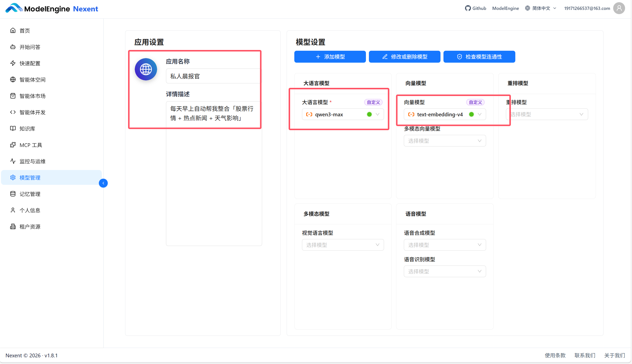
Task: Click the orange provider icon next to text-embedding-v4
Action: [411, 115]
